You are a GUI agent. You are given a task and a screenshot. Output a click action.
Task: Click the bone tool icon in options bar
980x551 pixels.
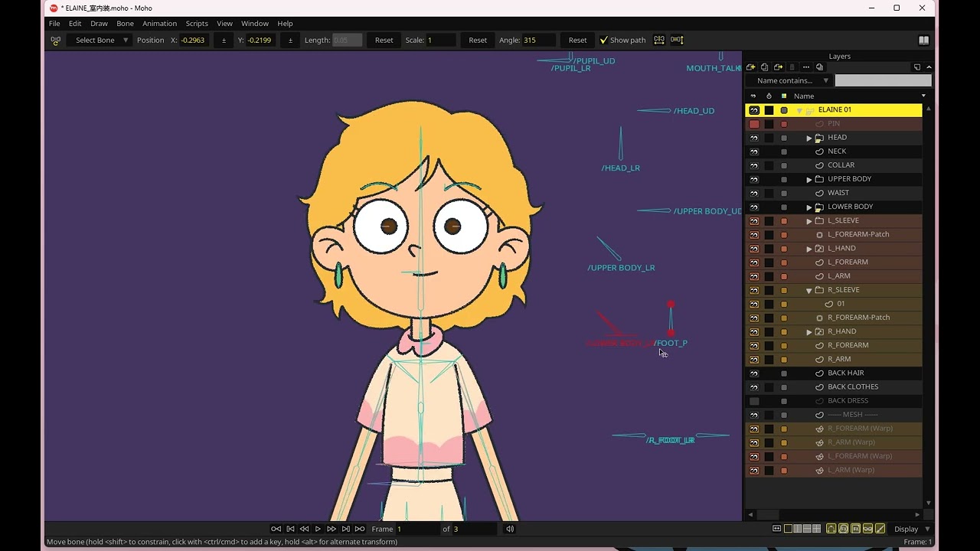coord(55,40)
